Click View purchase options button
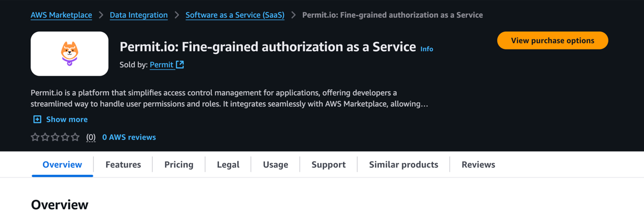The width and height of the screenshot is (644, 223). pyautogui.click(x=552, y=41)
